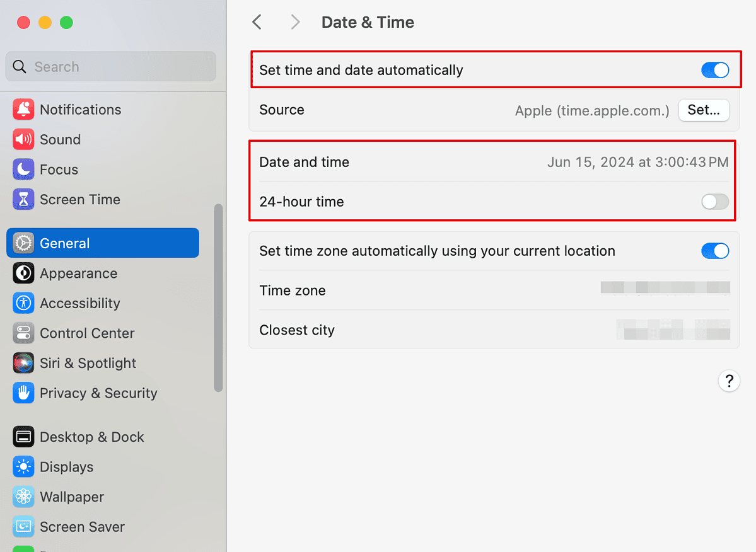The image size is (756, 552).
Task: Open Control Center settings
Action: point(87,333)
